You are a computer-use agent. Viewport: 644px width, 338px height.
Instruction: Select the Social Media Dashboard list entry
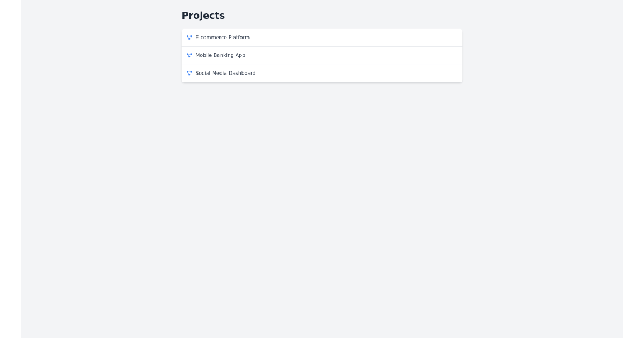322,73
